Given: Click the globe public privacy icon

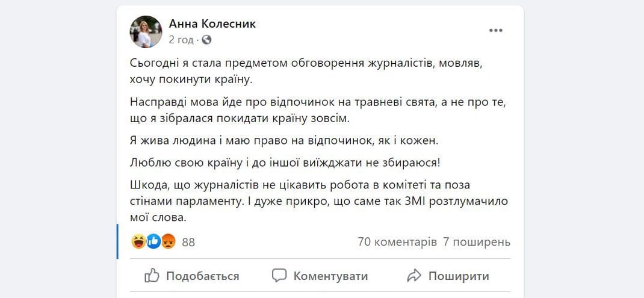Looking at the screenshot, I should pos(207,40).
